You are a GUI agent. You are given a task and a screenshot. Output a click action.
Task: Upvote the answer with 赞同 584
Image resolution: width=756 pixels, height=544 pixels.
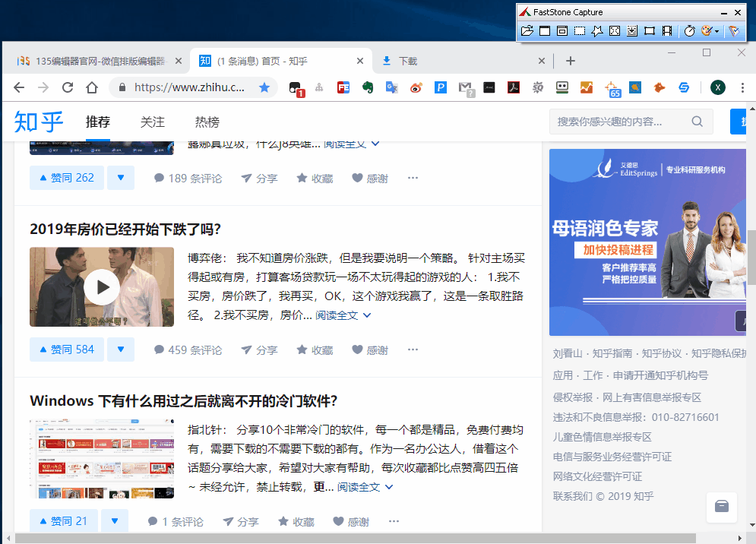(67, 349)
